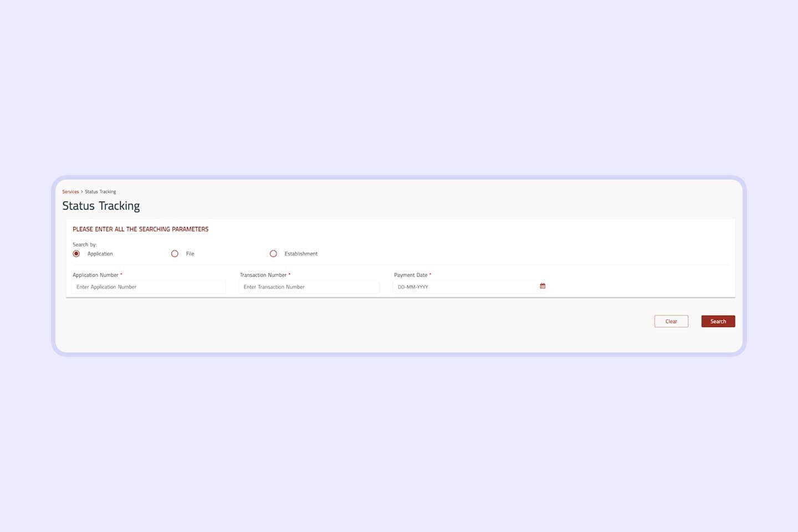This screenshot has height=532, width=798.
Task: Click the Enter Application Number input field
Action: [x=149, y=287]
